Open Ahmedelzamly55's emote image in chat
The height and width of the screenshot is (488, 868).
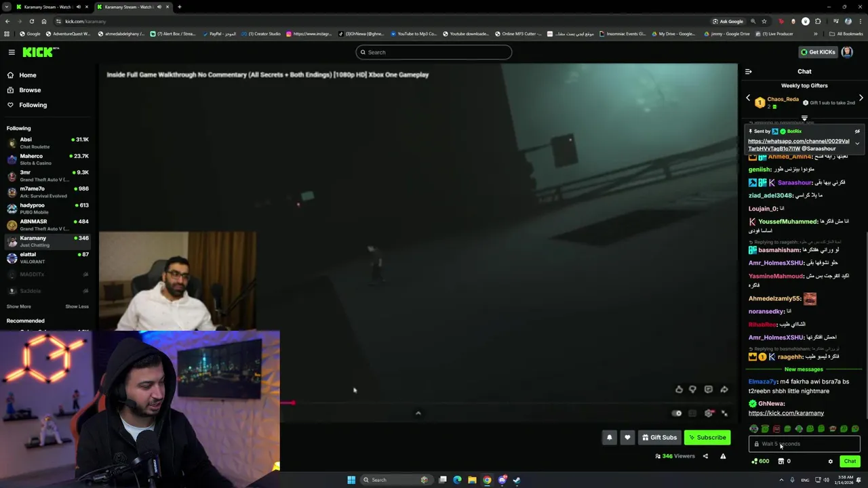810,298
